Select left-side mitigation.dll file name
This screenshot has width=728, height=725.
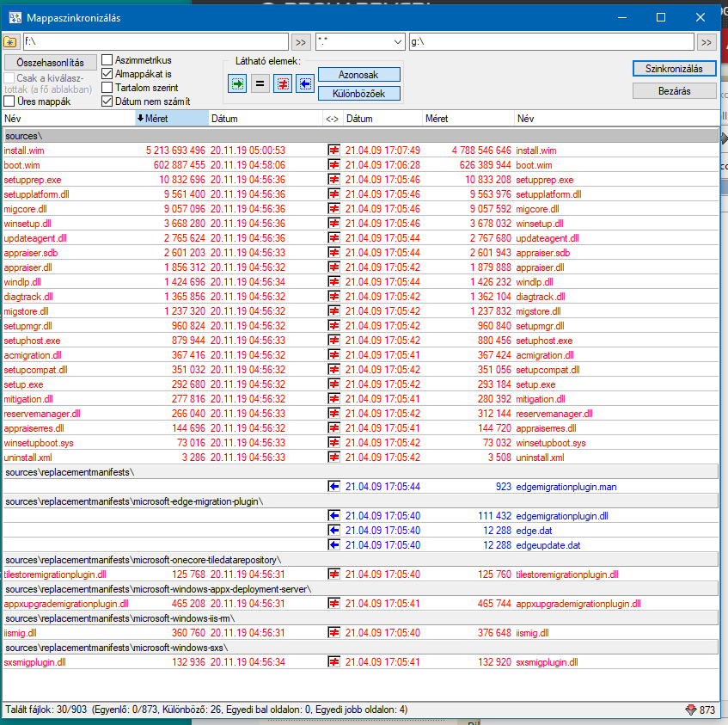tap(28, 399)
